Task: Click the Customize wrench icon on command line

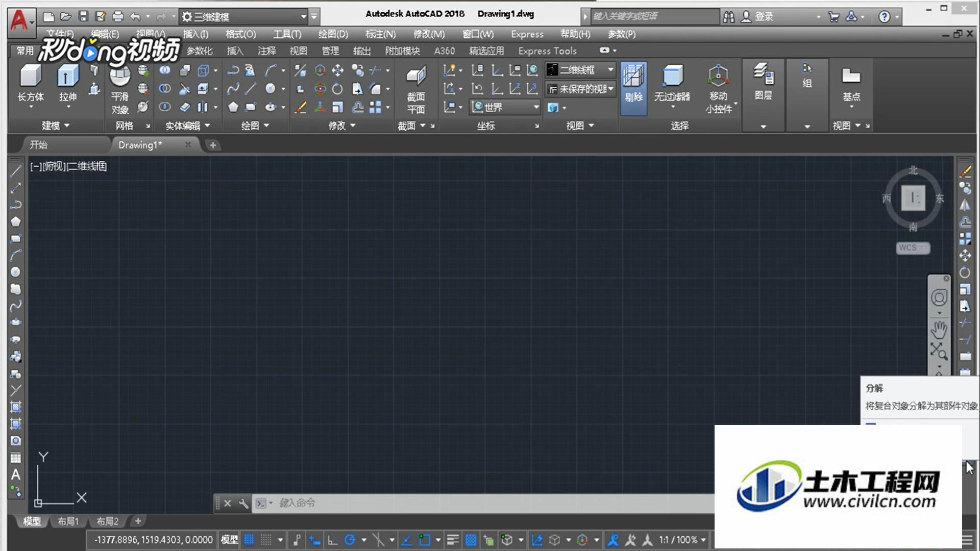Action: [x=243, y=504]
